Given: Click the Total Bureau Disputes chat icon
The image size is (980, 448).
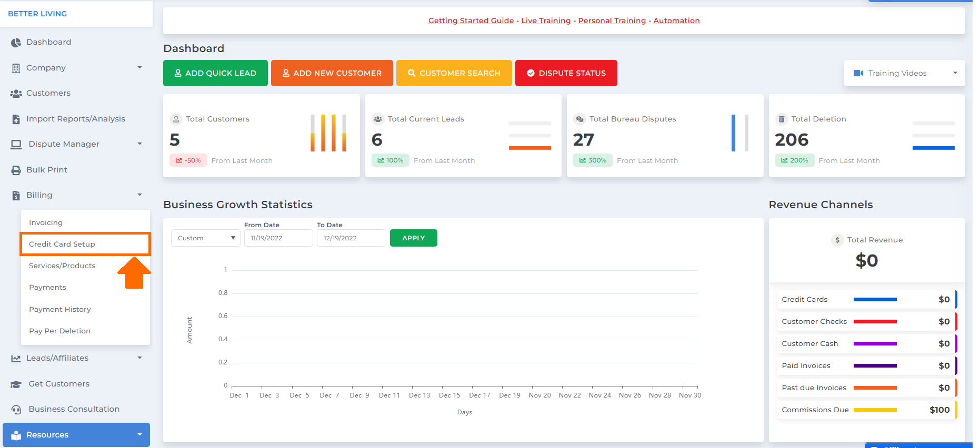Looking at the screenshot, I should [579, 119].
